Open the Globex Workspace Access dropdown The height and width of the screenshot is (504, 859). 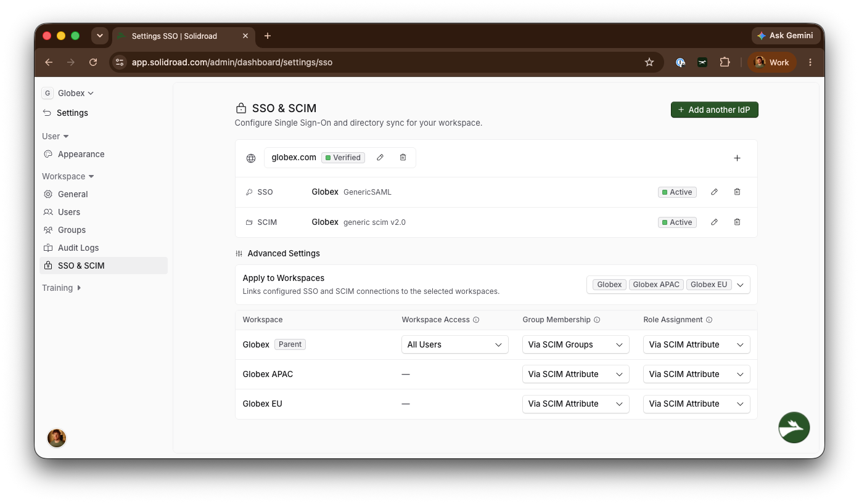[x=455, y=344]
